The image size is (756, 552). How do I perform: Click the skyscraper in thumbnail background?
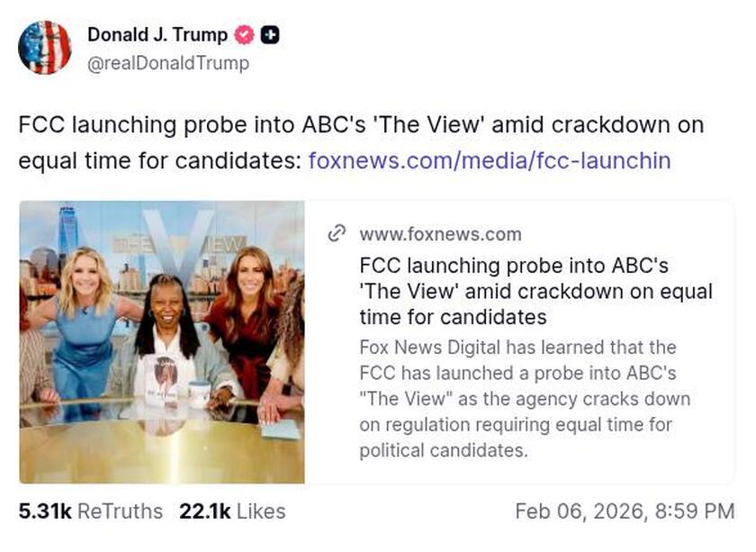(x=67, y=234)
